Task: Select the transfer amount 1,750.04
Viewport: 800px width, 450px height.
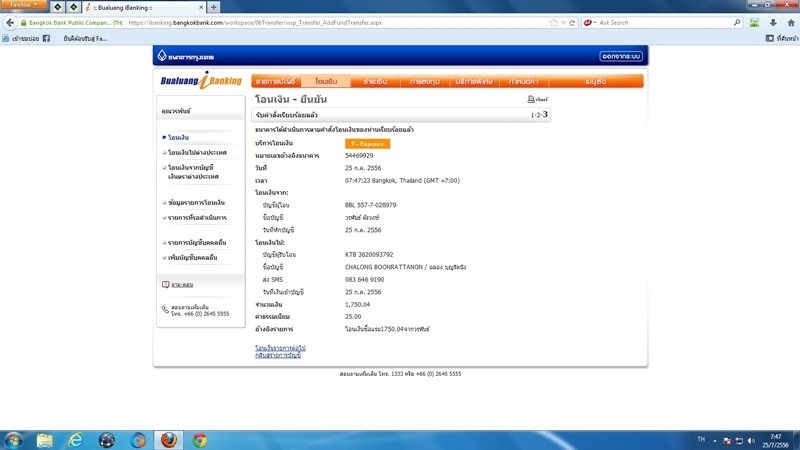Action: point(357,305)
